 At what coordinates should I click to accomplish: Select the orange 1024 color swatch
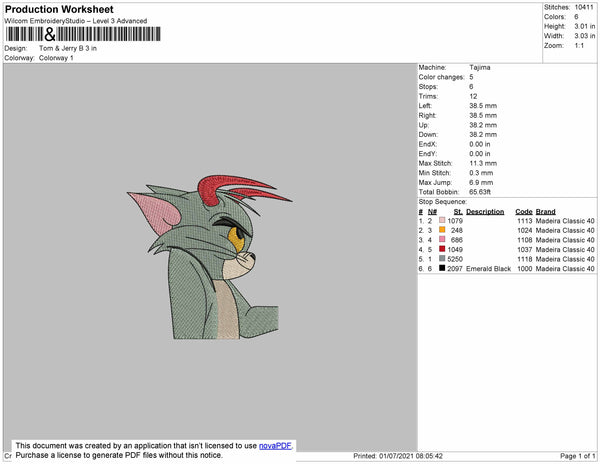[442, 230]
